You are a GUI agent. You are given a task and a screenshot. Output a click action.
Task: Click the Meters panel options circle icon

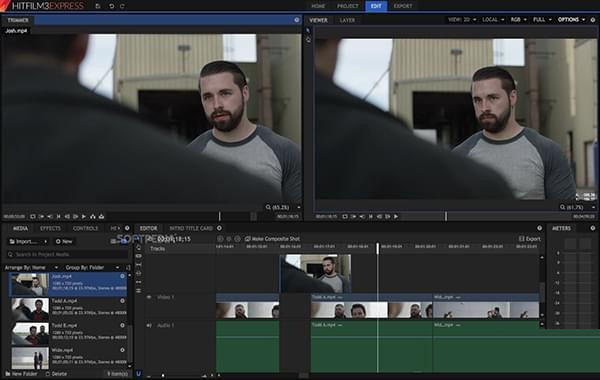tap(593, 228)
